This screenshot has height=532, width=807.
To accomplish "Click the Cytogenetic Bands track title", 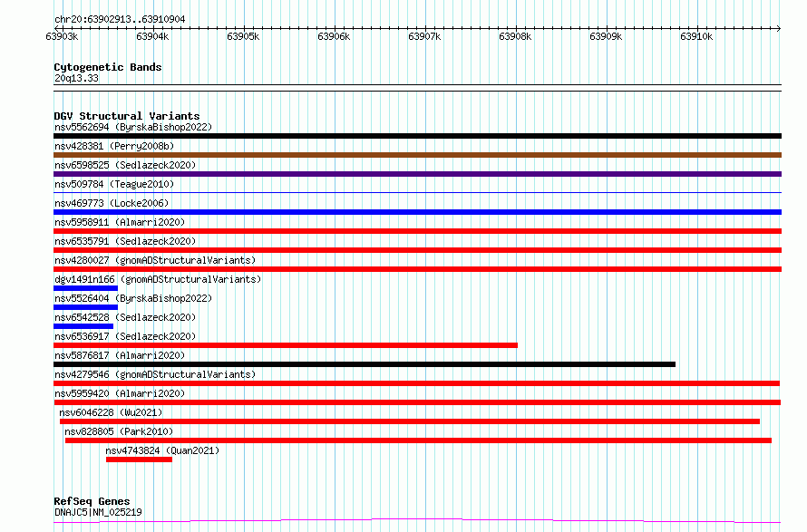I will click(x=108, y=67).
